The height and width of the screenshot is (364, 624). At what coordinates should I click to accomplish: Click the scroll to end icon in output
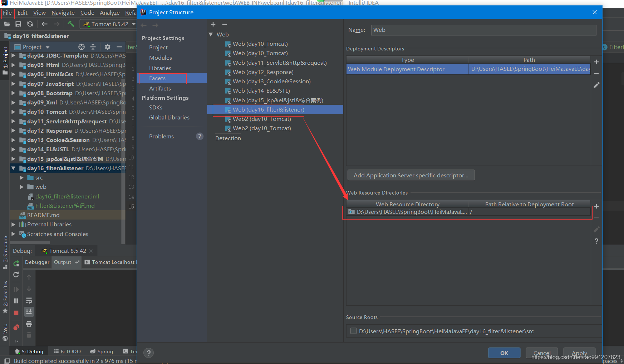[x=29, y=312]
